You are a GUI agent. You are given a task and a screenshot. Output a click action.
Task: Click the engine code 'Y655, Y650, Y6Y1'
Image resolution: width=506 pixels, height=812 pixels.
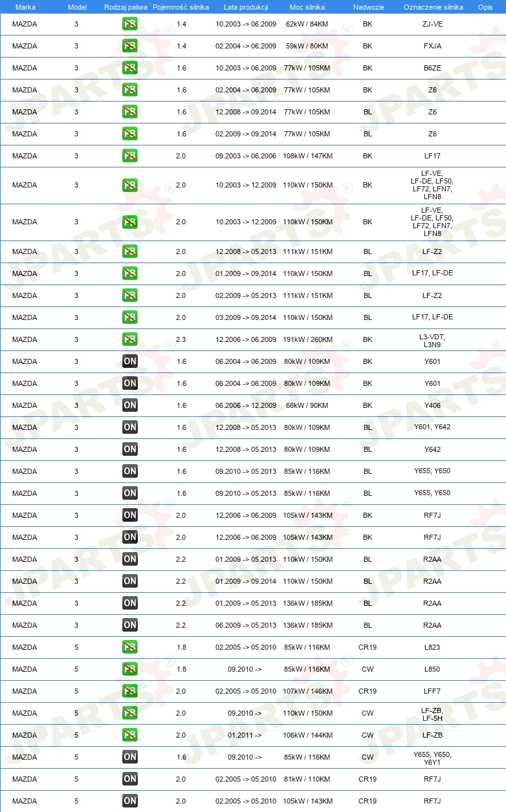click(432, 758)
